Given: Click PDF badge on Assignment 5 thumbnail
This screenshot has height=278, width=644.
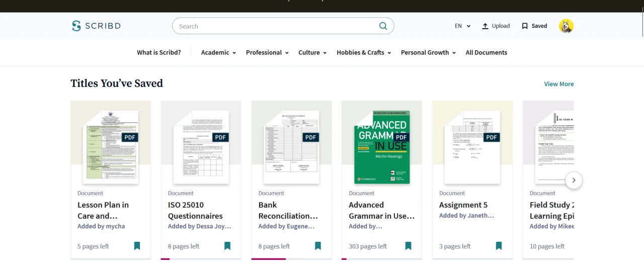Looking at the screenshot, I should [x=492, y=137].
